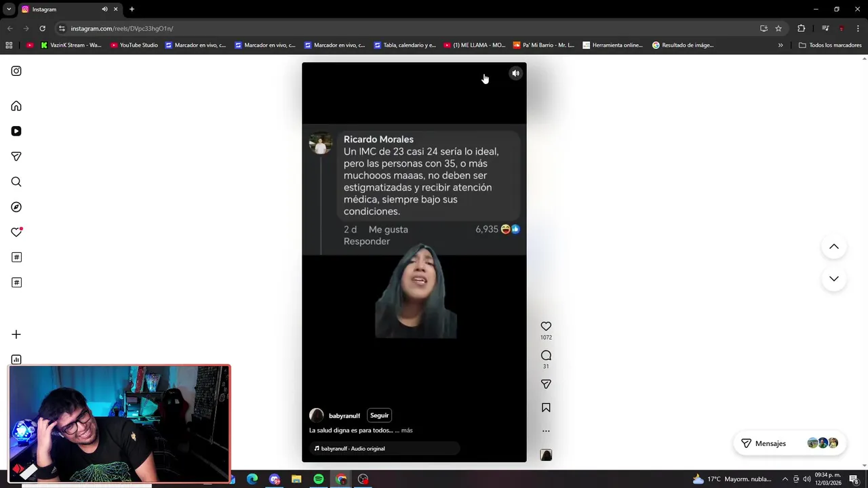
Task: Save the reel with bookmark icon
Action: coord(546,407)
